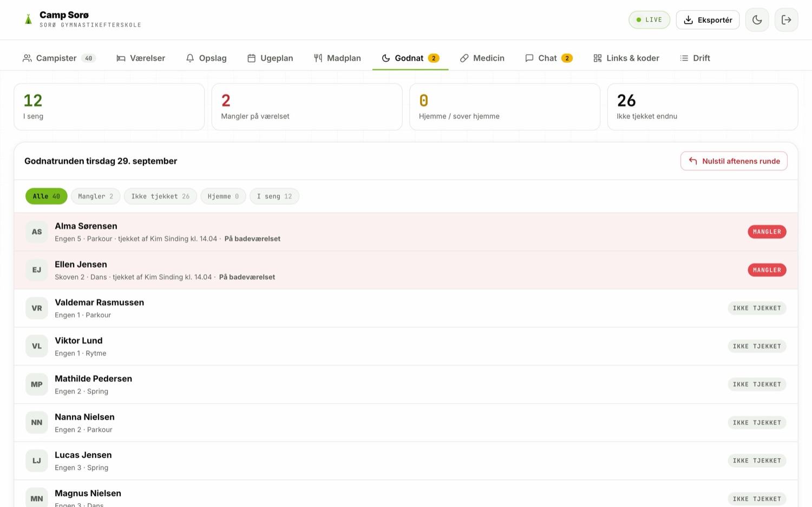This screenshot has height=507, width=812.
Task: Go to Links & koder tab
Action: 626,58
